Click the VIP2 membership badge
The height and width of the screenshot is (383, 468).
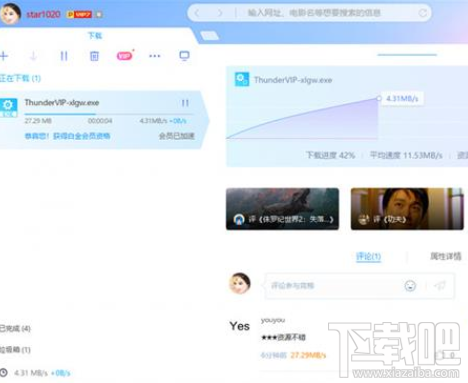pos(79,14)
